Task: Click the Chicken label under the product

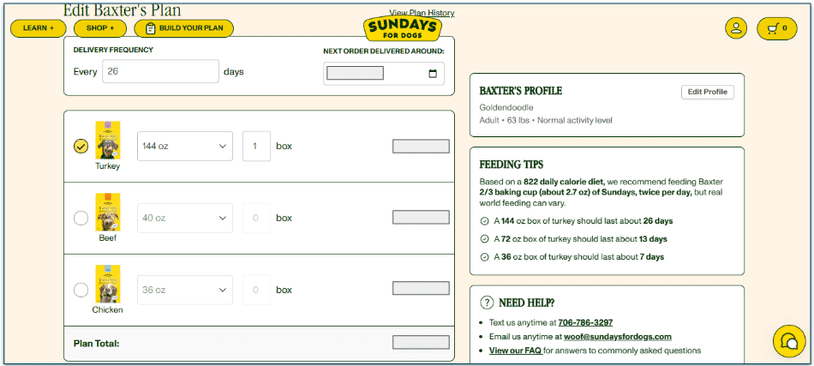Action: (x=107, y=310)
